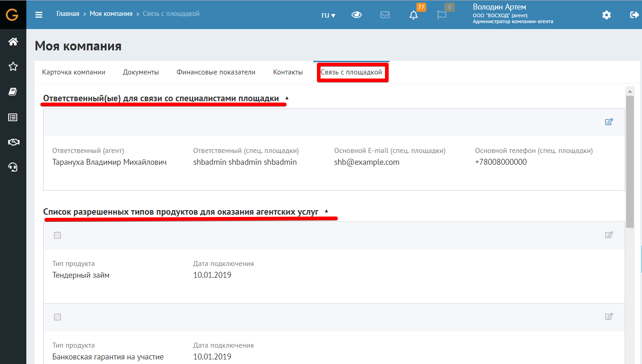Switch to the Финансовые показатели tab
The height and width of the screenshot is (364, 642).
[216, 72]
